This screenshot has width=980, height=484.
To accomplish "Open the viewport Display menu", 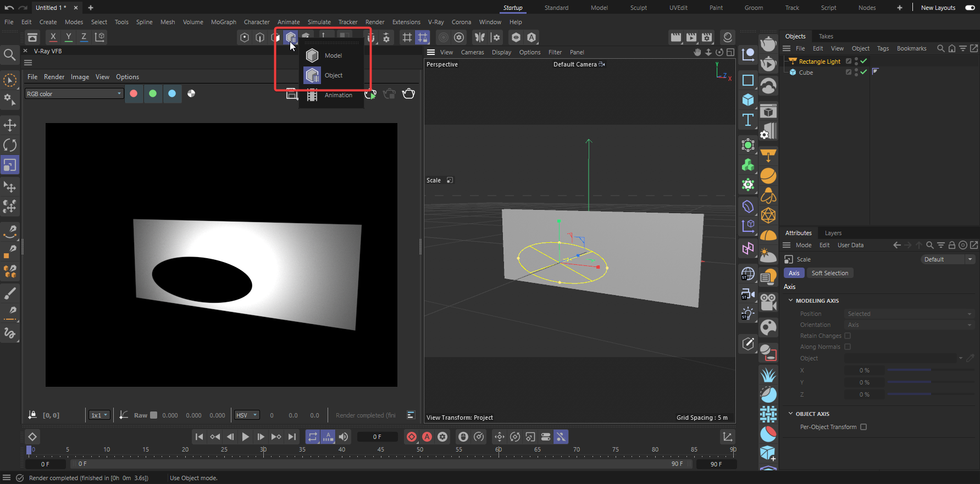I will tap(501, 52).
